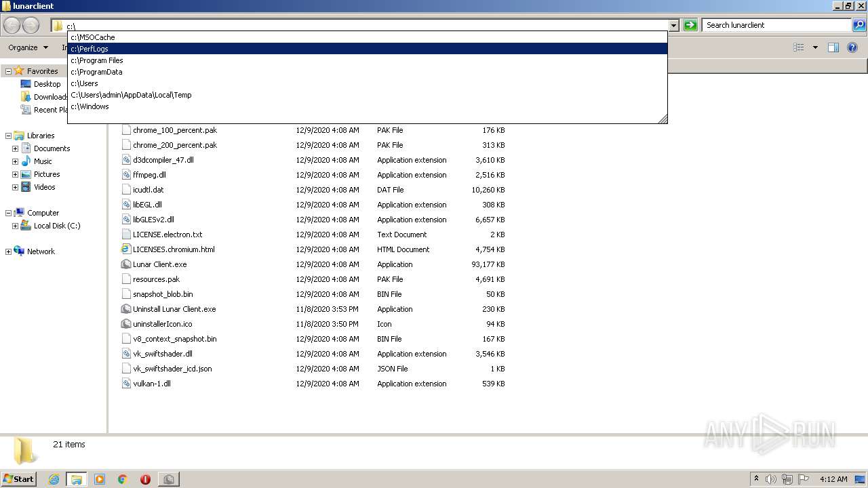The height and width of the screenshot is (488, 868).
Task: Open the Opera taskbar icon
Action: [x=145, y=479]
